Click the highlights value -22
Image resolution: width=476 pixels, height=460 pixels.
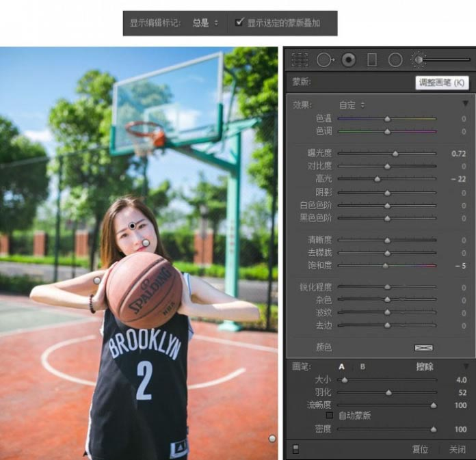point(458,179)
